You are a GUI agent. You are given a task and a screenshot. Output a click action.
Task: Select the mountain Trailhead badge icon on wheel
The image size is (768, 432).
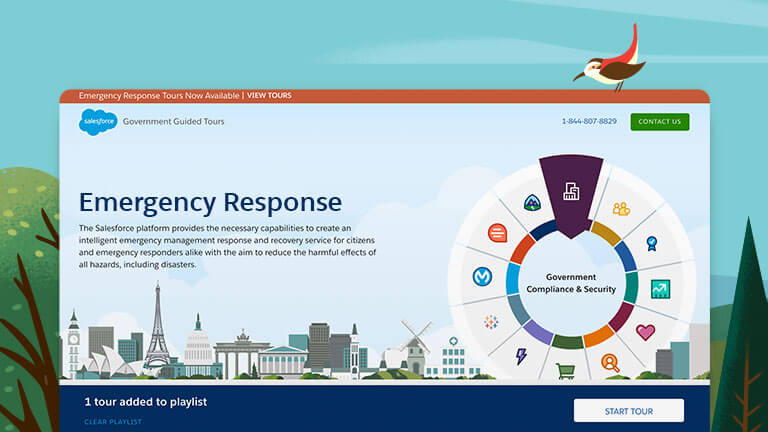pos(532,202)
